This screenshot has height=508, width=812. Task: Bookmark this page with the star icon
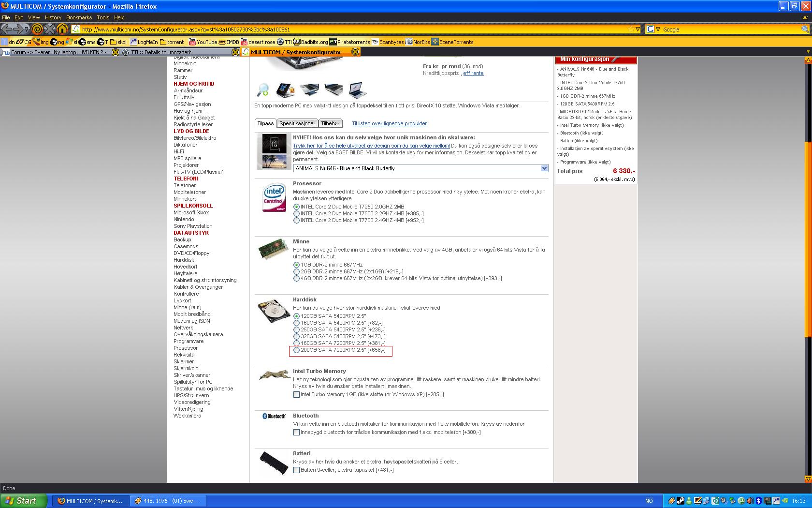631,30
